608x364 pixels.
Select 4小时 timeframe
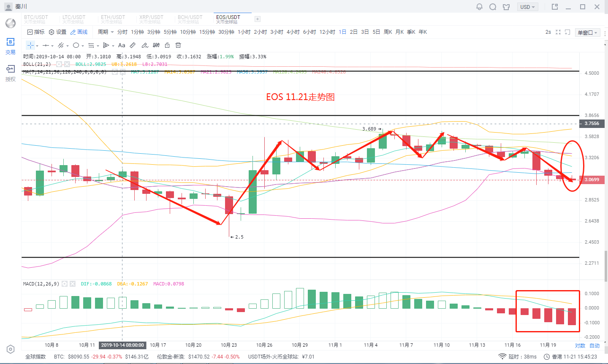pyautogui.click(x=293, y=32)
